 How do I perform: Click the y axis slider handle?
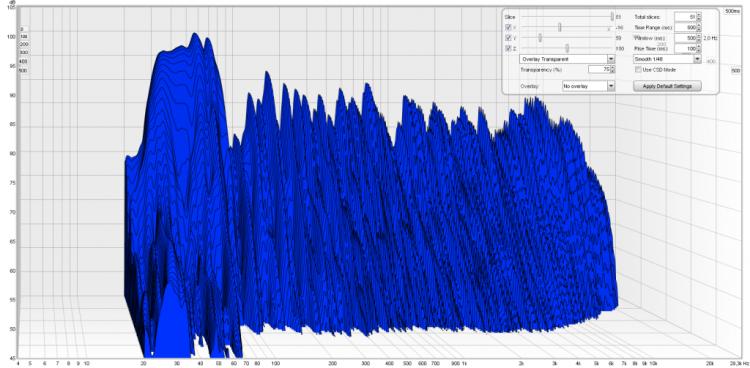tap(540, 38)
